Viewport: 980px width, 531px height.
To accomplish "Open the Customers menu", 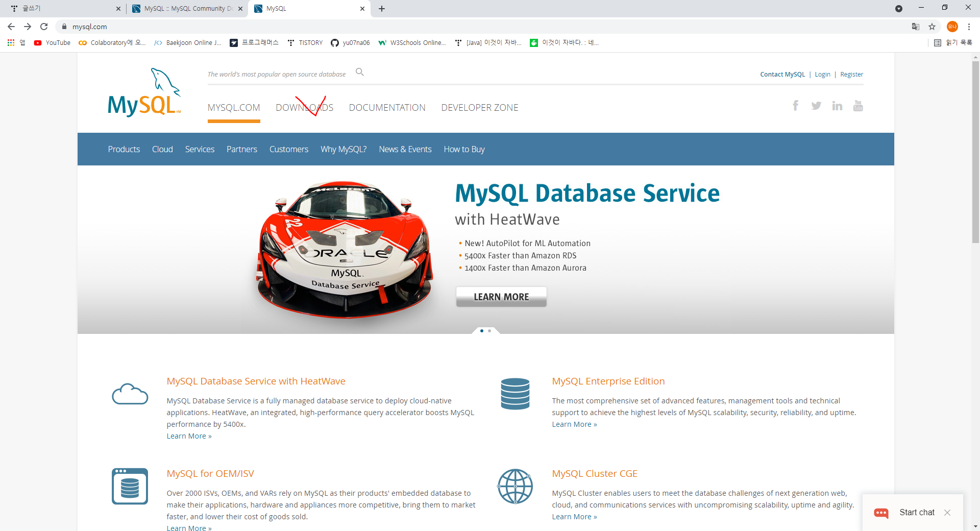I will [289, 149].
